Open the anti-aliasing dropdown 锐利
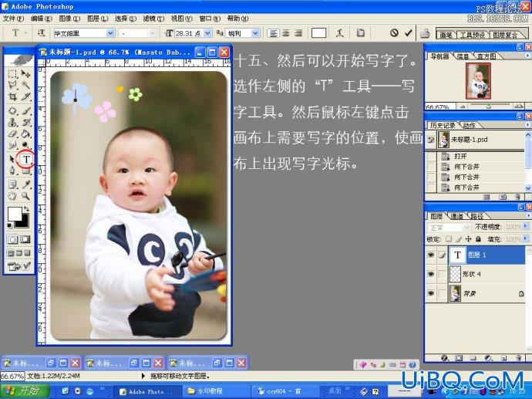 coord(256,33)
